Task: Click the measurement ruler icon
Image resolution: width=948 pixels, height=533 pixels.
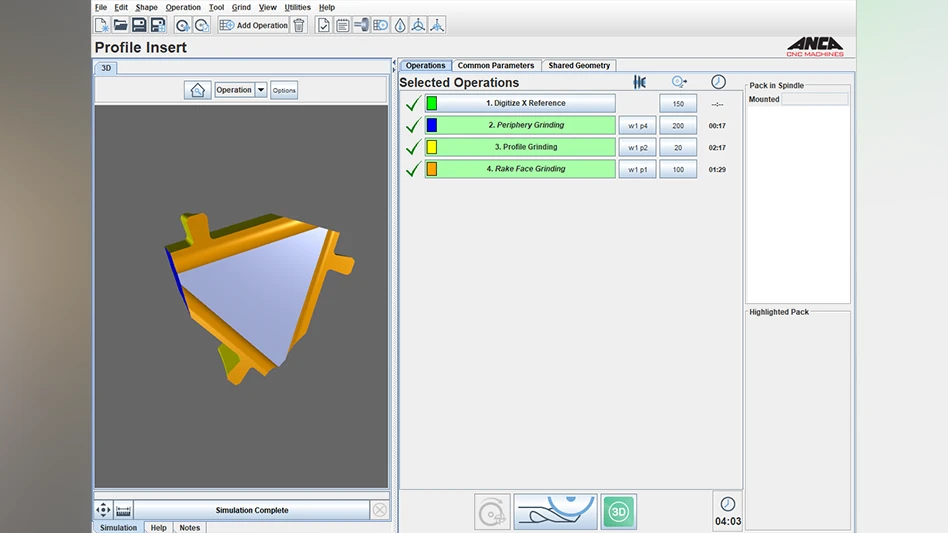Action: (x=123, y=510)
